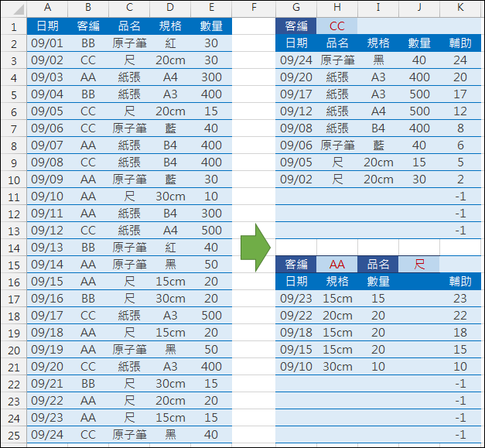The image size is (485, 448).
Task: Click cell A10 with date 09/09
Action: click(x=47, y=180)
